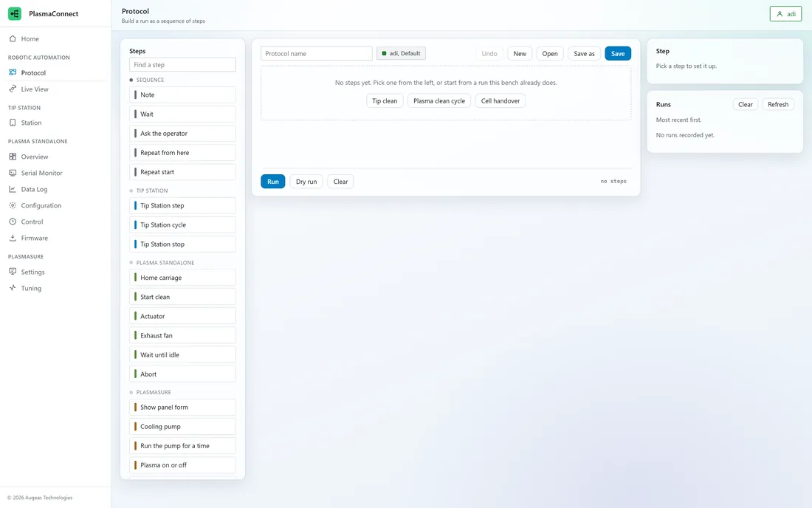Add the Home carriage step
The width and height of the screenshot is (812, 508).
(x=182, y=278)
